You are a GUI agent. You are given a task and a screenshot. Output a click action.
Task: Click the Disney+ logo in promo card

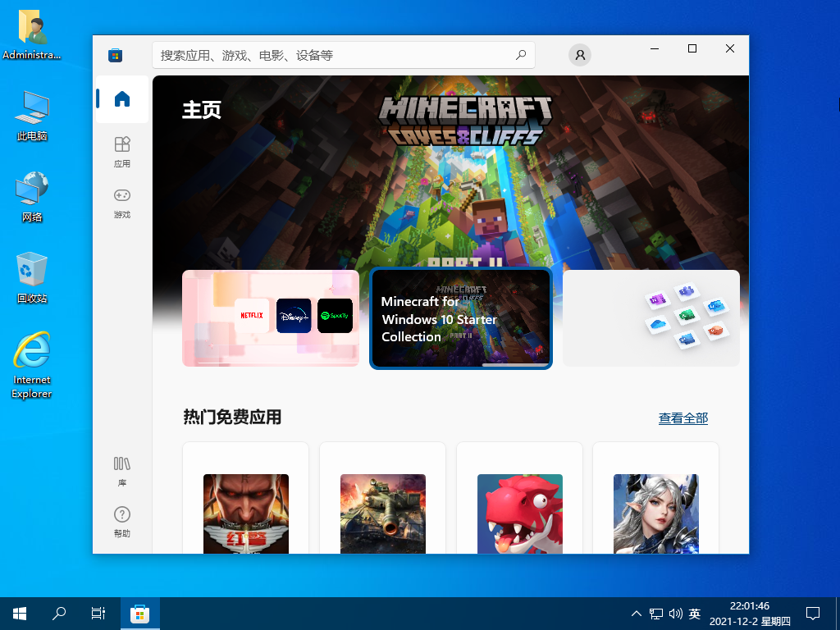pyautogui.click(x=294, y=316)
